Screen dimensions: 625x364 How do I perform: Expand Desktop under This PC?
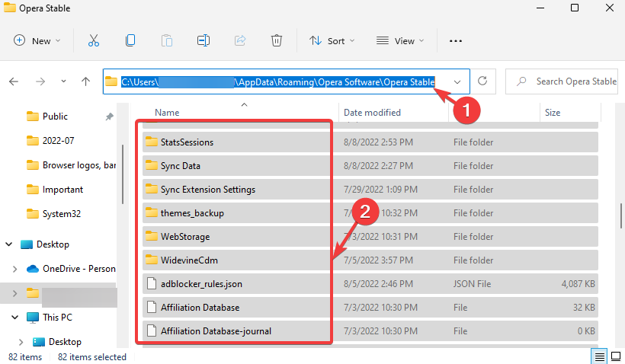click(x=21, y=342)
